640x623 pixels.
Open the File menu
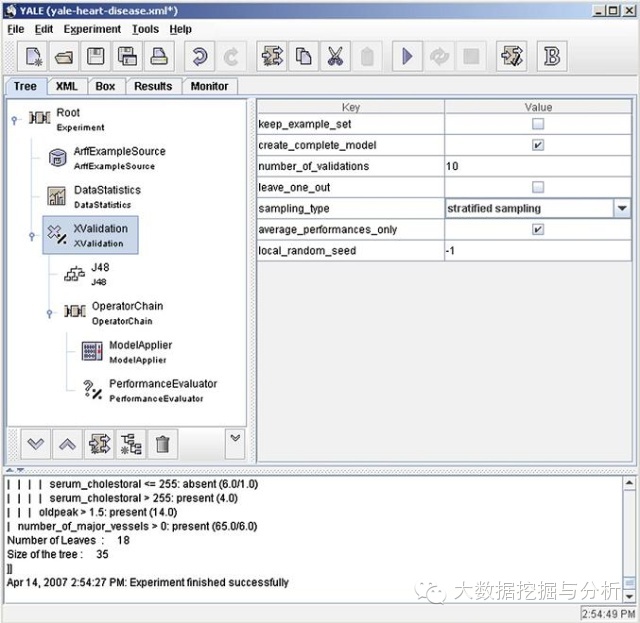pos(16,29)
